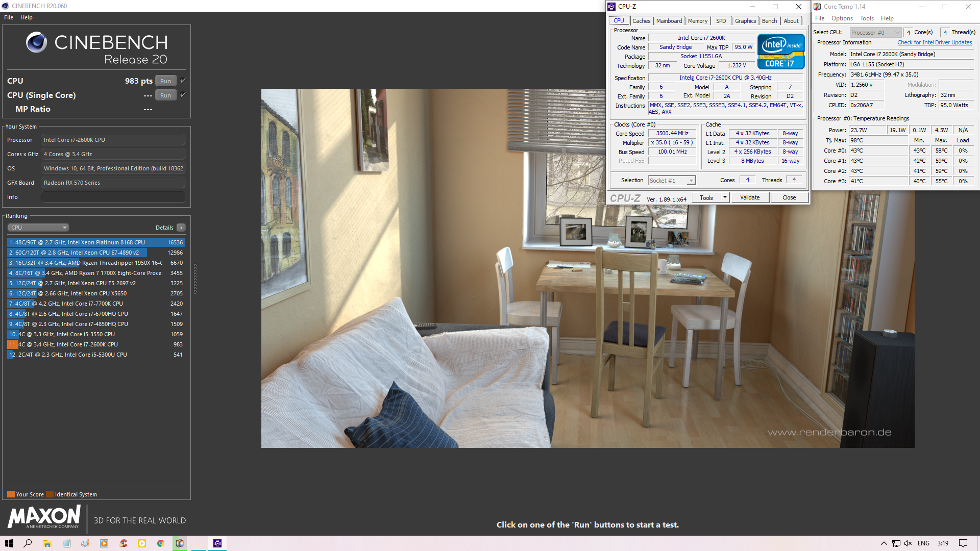Run the CPU (Single Core) test
This screenshot has height=551, width=980.
(x=165, y=95)
